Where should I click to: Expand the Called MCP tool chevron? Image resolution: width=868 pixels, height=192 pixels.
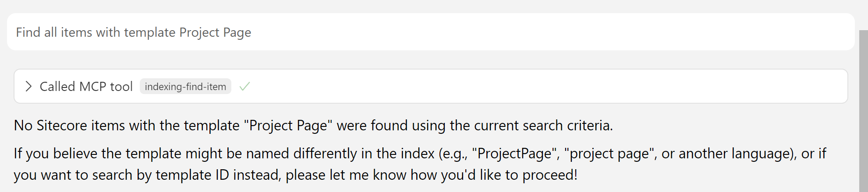point(28,87)
